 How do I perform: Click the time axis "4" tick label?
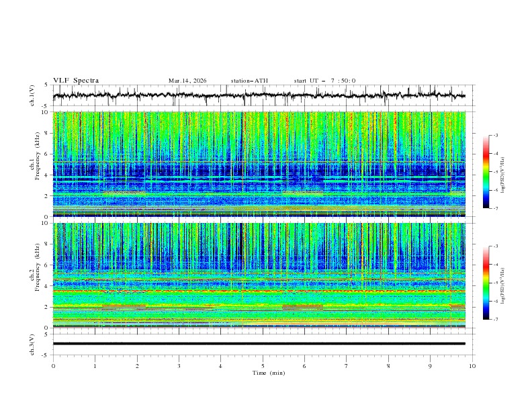(x=220, y=366)
